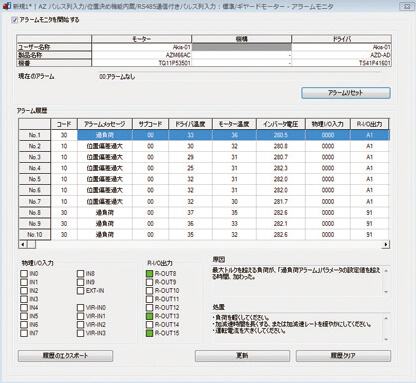The height and width of the screenshot is (383, 416).
Task: Click the TQ11P53501 motor serial cell
Action: 141,63
